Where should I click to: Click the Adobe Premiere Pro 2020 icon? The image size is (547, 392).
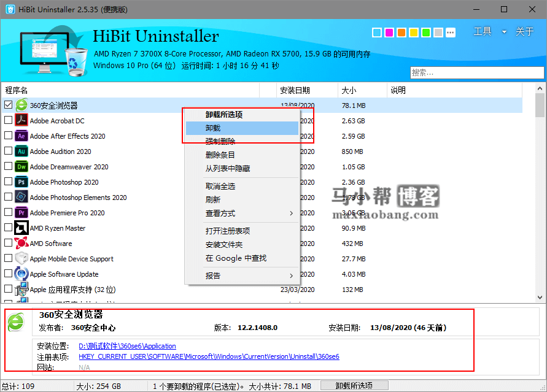click(x=21, y=212)
